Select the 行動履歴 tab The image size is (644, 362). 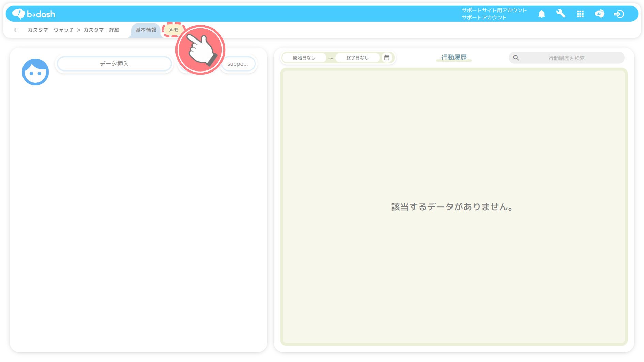pos(454,58)
